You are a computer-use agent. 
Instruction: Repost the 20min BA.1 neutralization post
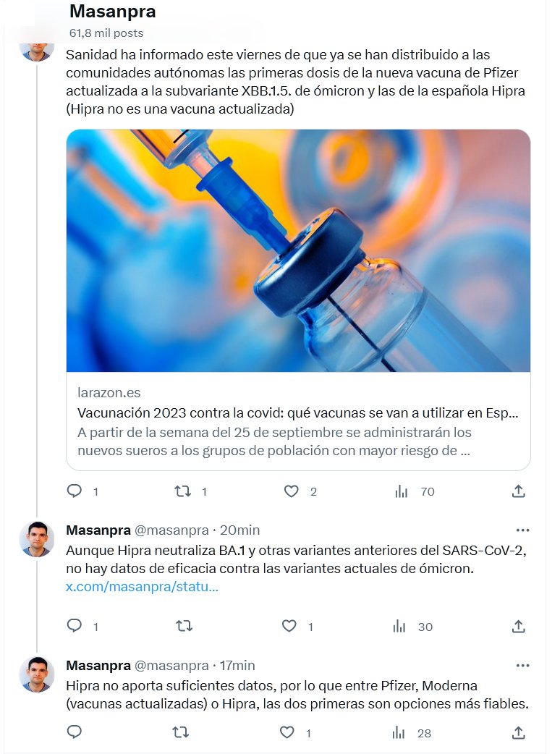point(184,626)
